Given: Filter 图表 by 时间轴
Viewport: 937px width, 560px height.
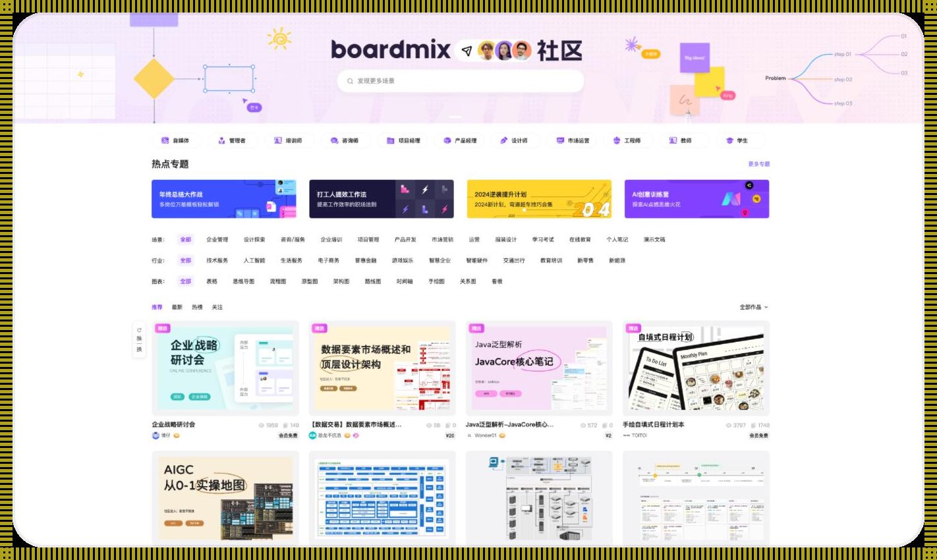Looking at the screenshot, I should 405,281.
